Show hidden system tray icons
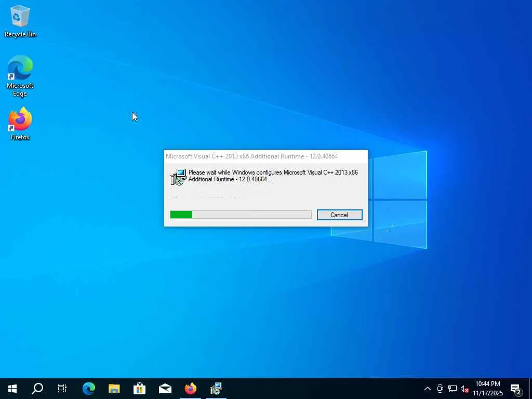The image size is (532, 399). click(x=428, y=389)
